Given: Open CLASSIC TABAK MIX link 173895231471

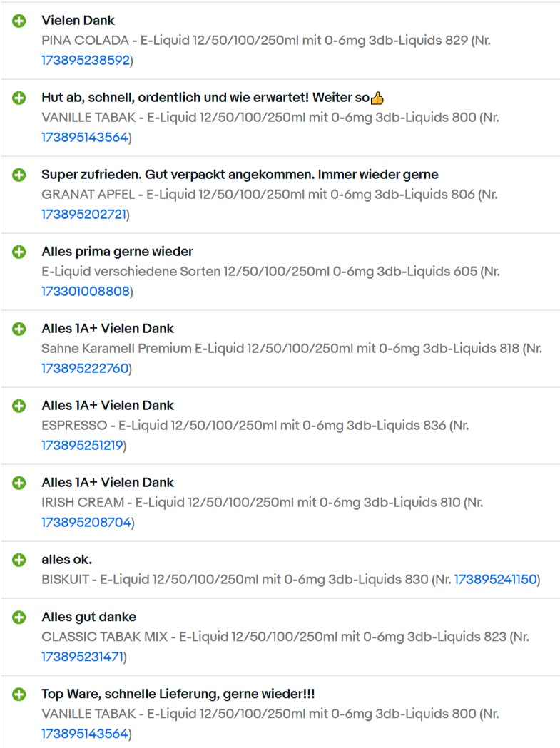Looking at the screenshot, I should click(x=83, y=657).
